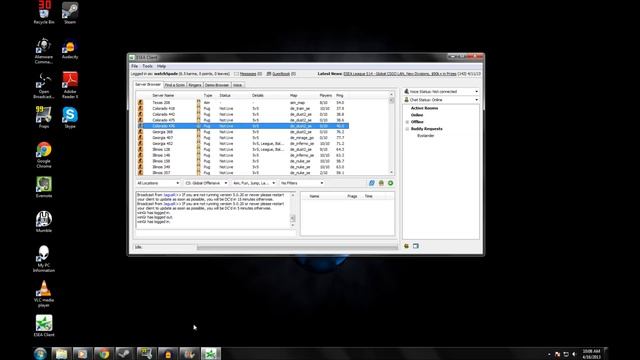Open the All Locations dropdown

158,183
